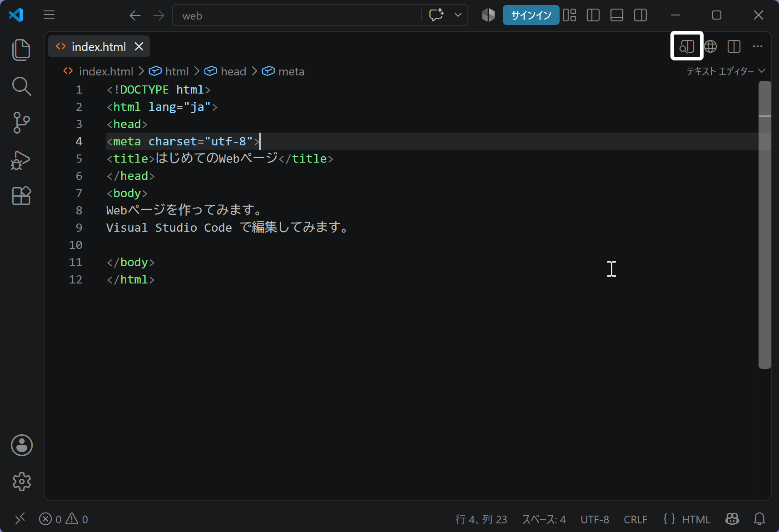Open the Extensions view
The image size is (779, 532).
21,196
